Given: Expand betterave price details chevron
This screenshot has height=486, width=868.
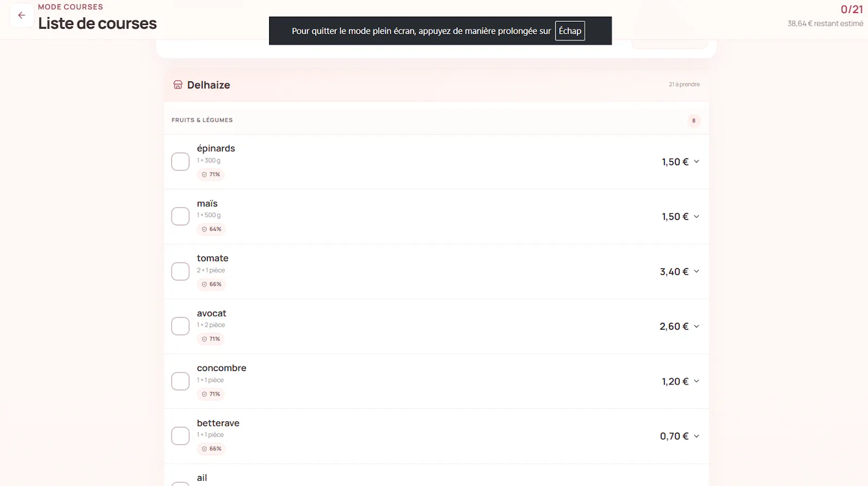Looking at the screenshot, I should (697, 436).
